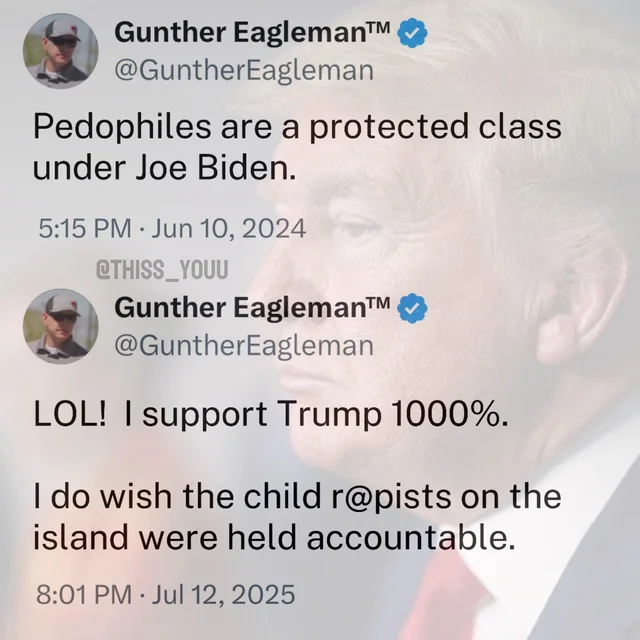Click the 5:15 PM time on the first tweet
640x640 pixels.
coord(85,228)
